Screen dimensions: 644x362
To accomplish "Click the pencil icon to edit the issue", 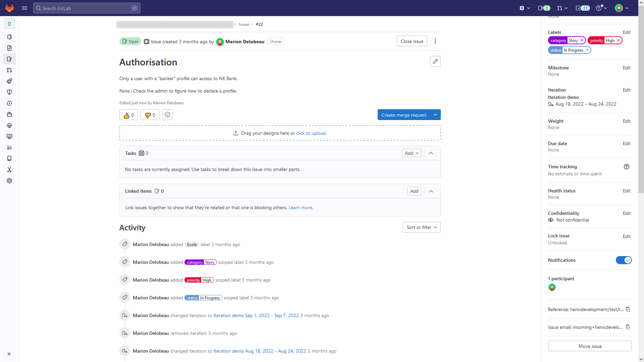I will click(435, 61).
